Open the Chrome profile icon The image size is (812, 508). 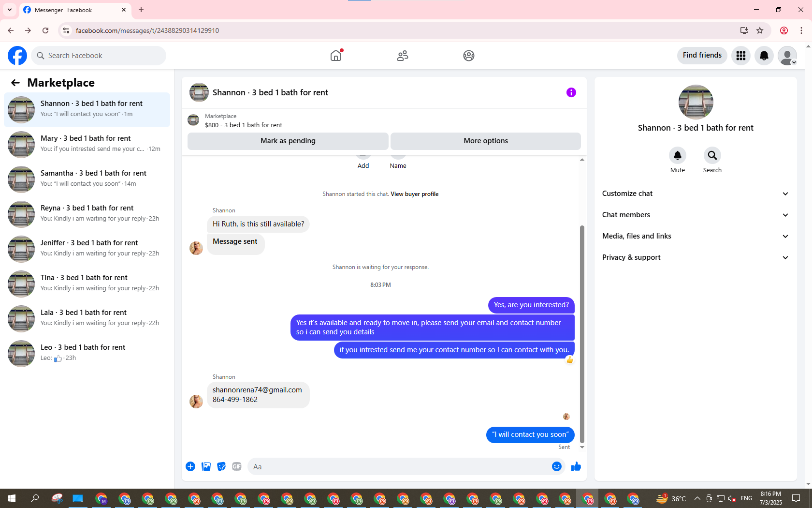tap(784, 30)
